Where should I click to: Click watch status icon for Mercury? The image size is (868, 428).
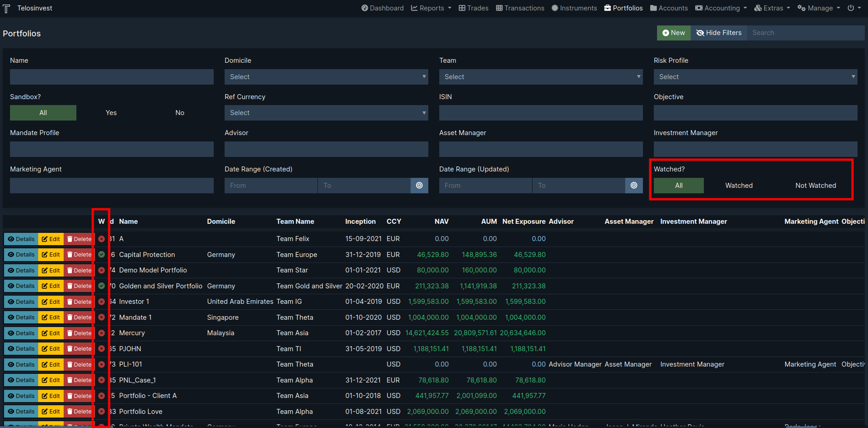(101, 333)
